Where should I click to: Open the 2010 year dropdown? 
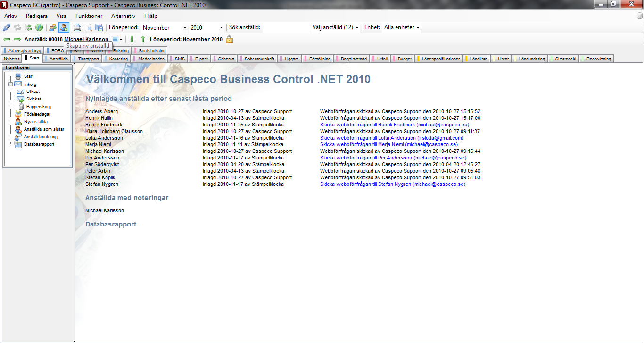[x=222, y=28]
